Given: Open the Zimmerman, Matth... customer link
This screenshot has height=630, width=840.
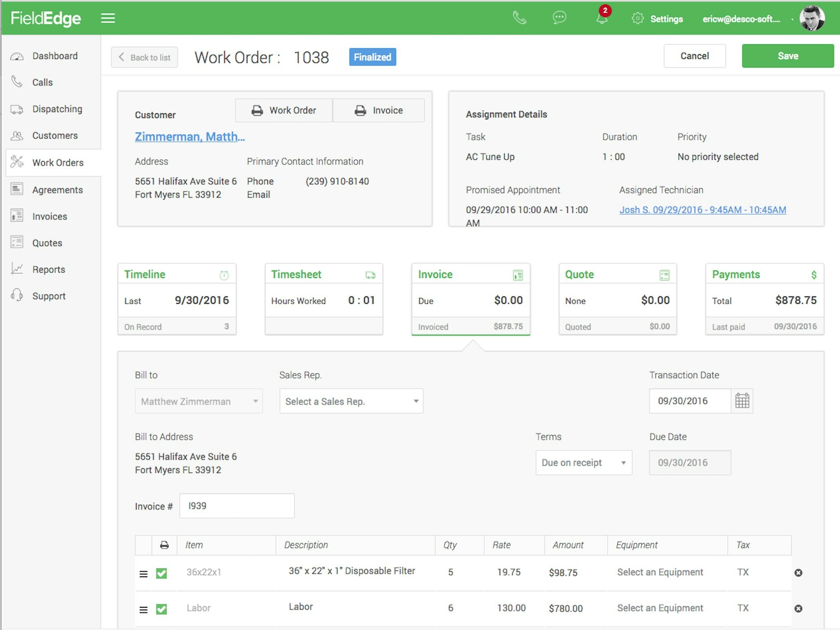Looking at the screenshot, I should 190,137.
